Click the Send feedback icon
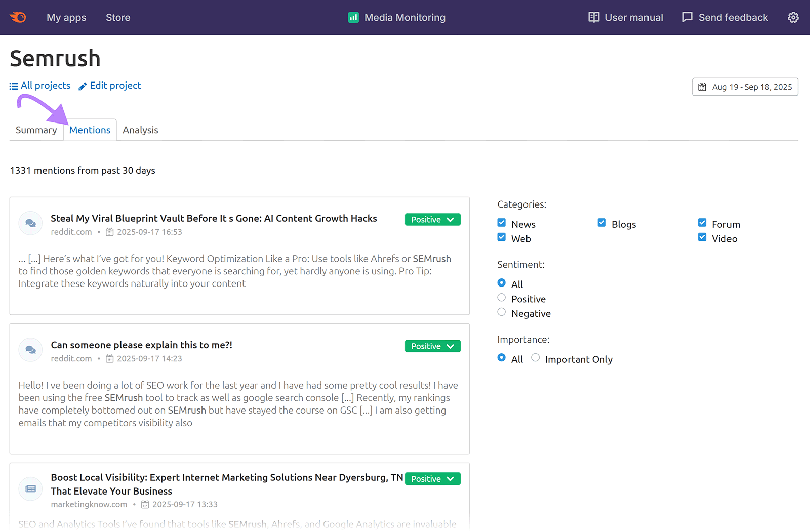 [687, 17]
